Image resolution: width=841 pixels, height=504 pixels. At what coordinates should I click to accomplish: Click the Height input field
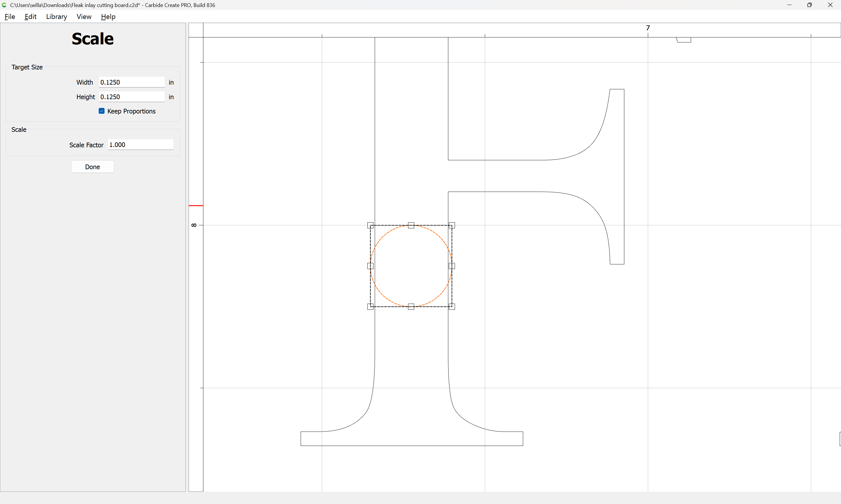132,97
